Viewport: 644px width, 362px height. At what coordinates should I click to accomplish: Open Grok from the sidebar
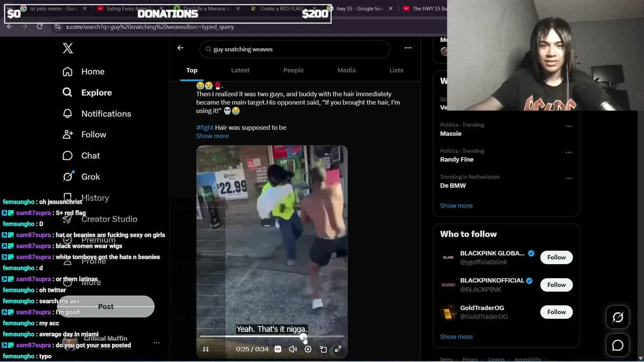pos(81,177)
